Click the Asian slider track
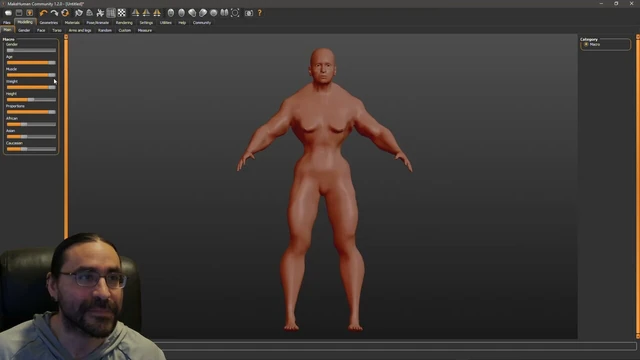 point(31,136)
